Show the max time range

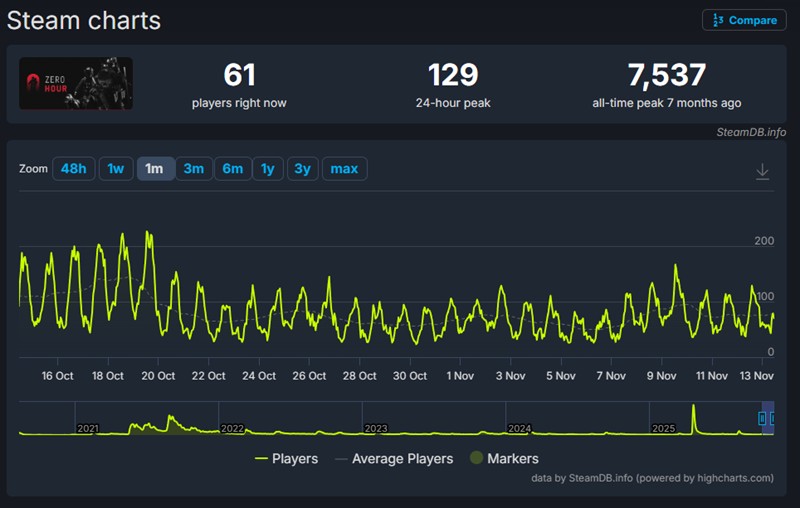tap(344, 169)
